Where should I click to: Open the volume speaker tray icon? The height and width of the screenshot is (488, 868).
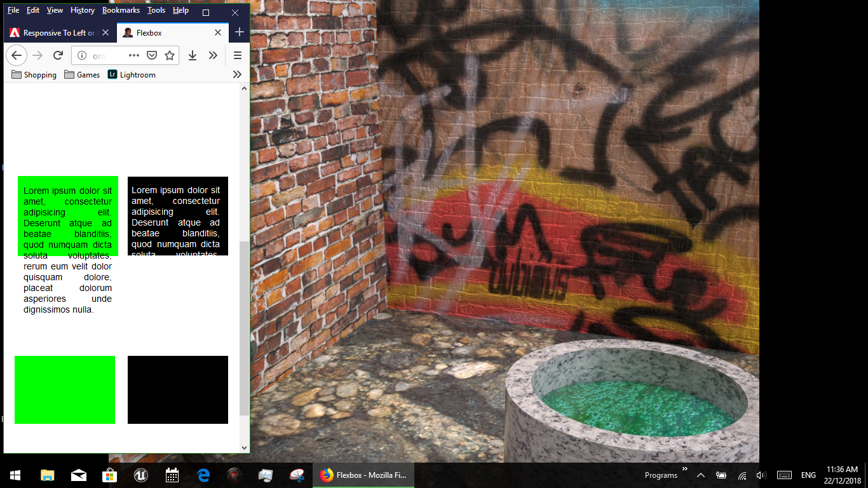click(x=761, y=475)
